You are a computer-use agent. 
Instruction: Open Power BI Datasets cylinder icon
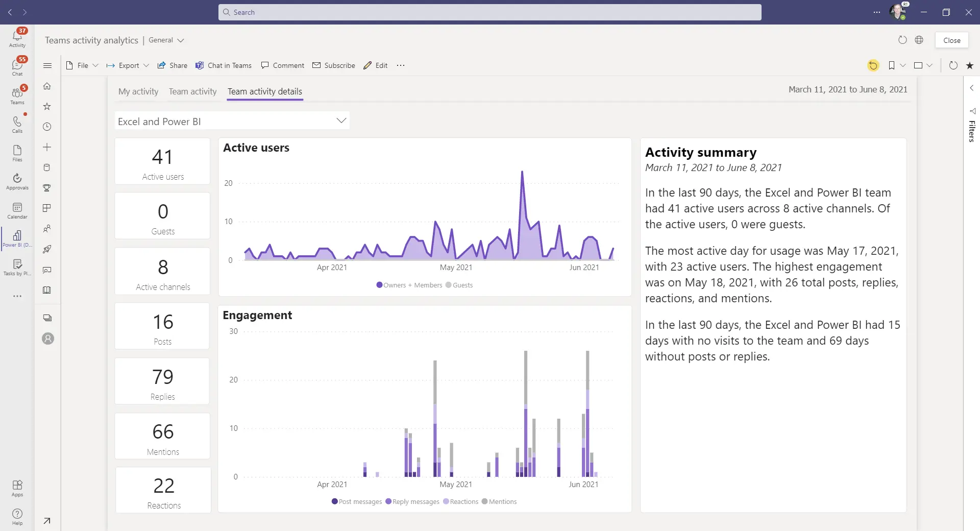47,167
